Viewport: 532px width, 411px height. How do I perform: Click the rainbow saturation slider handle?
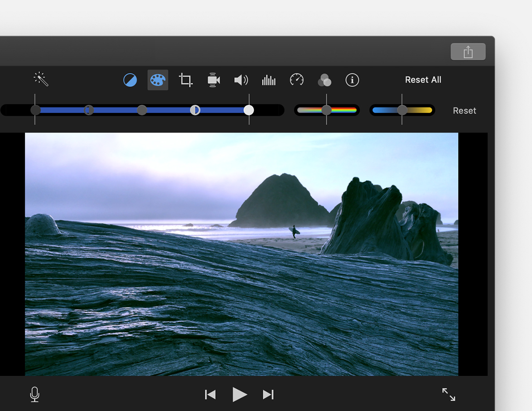coord(326,110)
